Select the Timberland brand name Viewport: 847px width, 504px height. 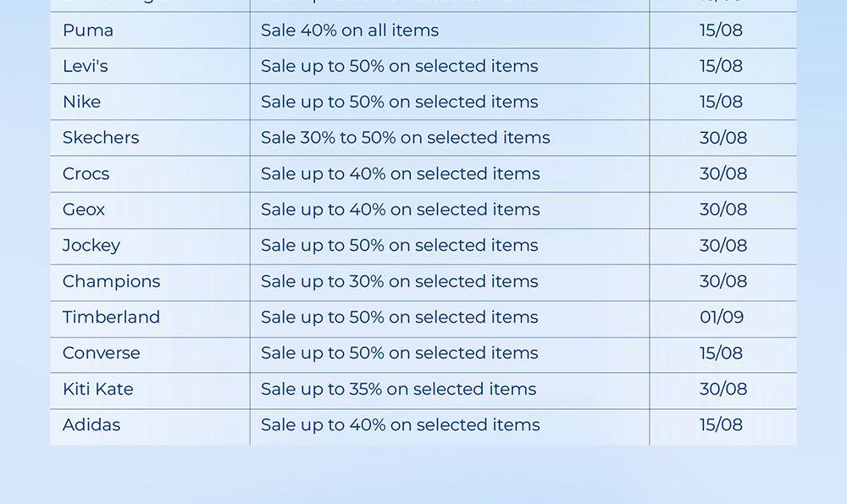pos(111,317)
